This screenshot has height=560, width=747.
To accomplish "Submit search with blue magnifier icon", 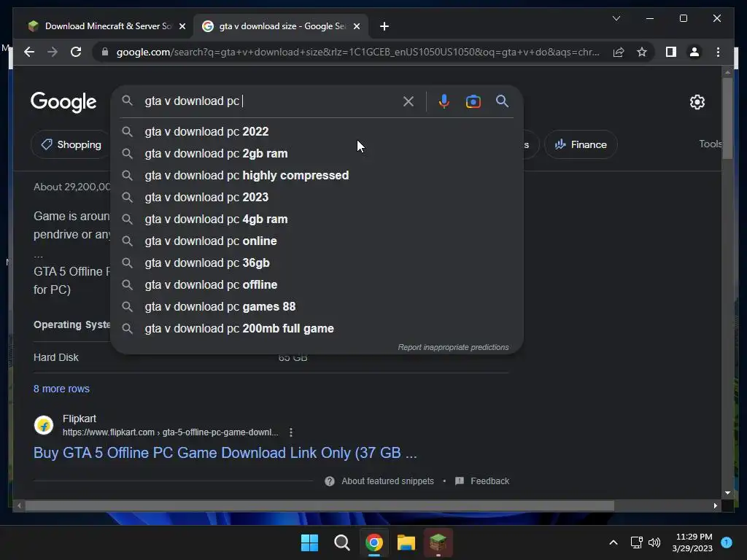I will coord(502,101).
